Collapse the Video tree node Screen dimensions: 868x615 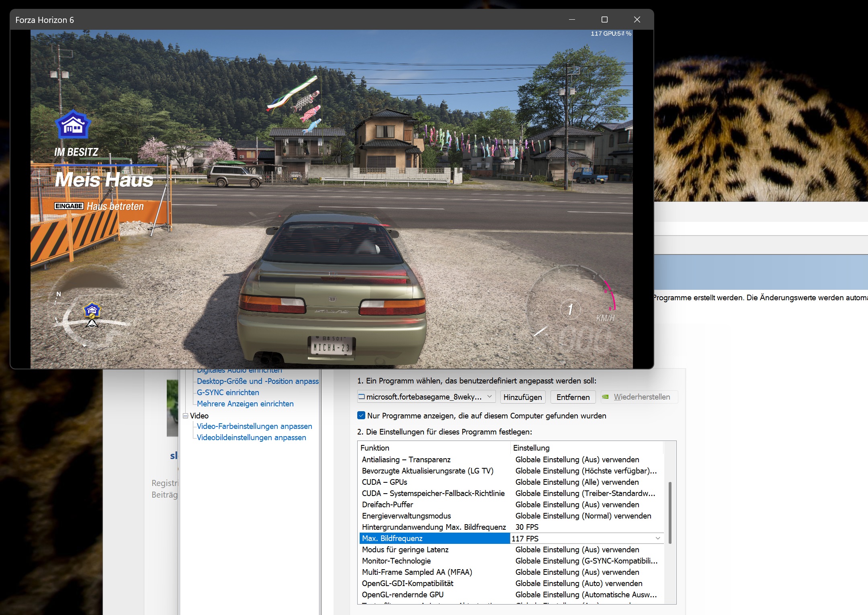pyautogui.click(x=186, y=416)
